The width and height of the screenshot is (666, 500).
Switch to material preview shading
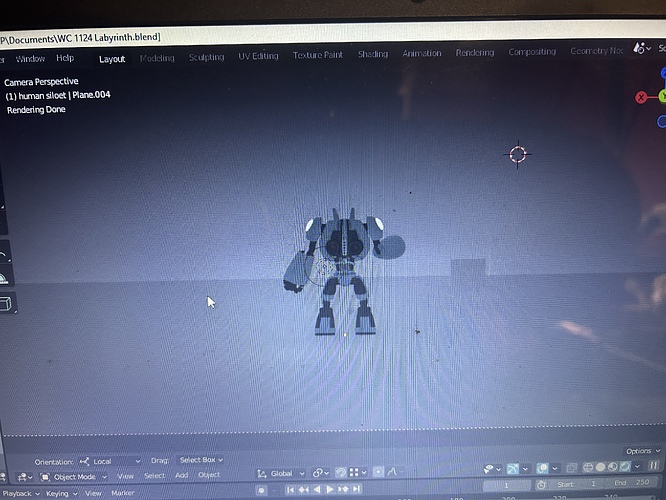[x=612, y=467]
